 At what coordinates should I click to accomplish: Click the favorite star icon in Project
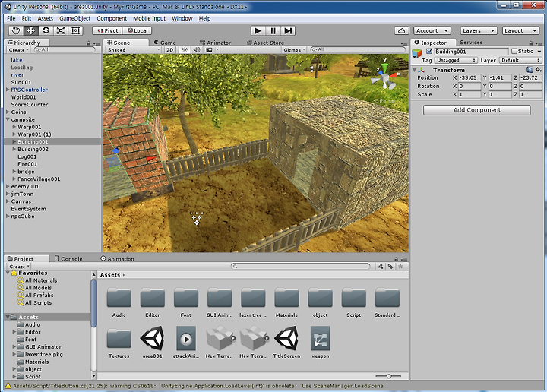(x=400, y=267)
